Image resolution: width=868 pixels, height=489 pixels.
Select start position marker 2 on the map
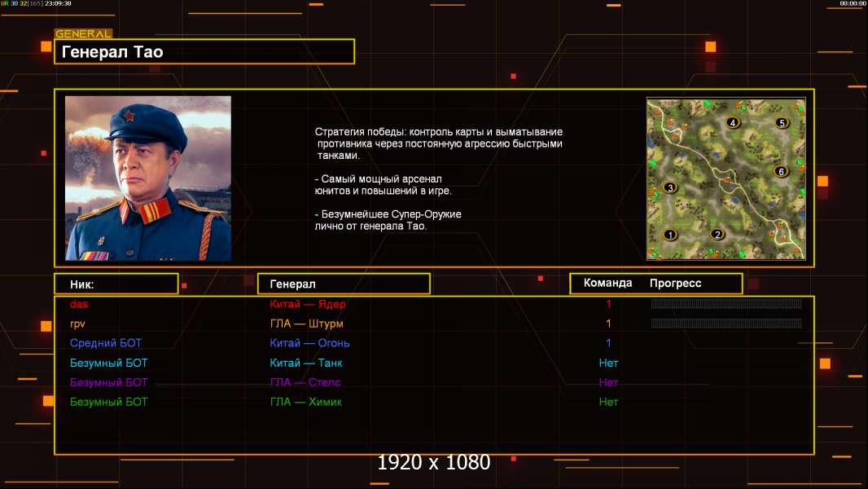(x=717, y=234)
